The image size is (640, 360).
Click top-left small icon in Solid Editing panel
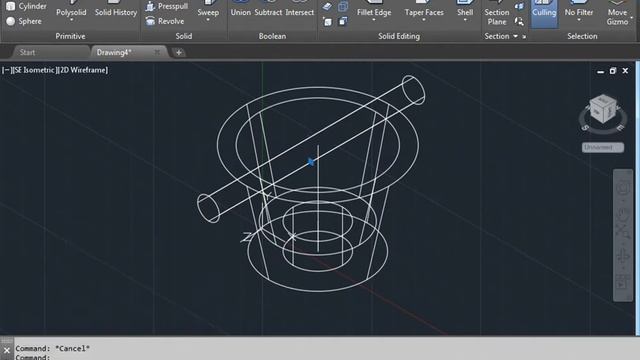coord(327,6)
